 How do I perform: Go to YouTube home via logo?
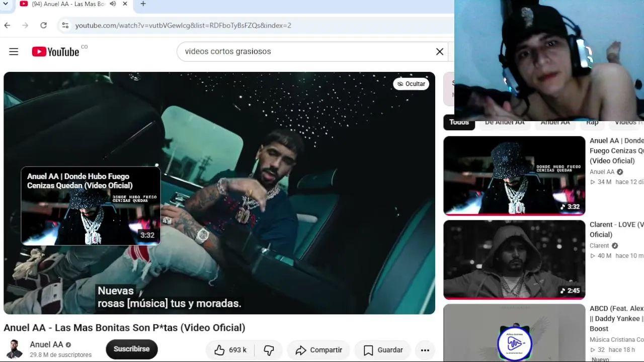click(x=55, y=51)
